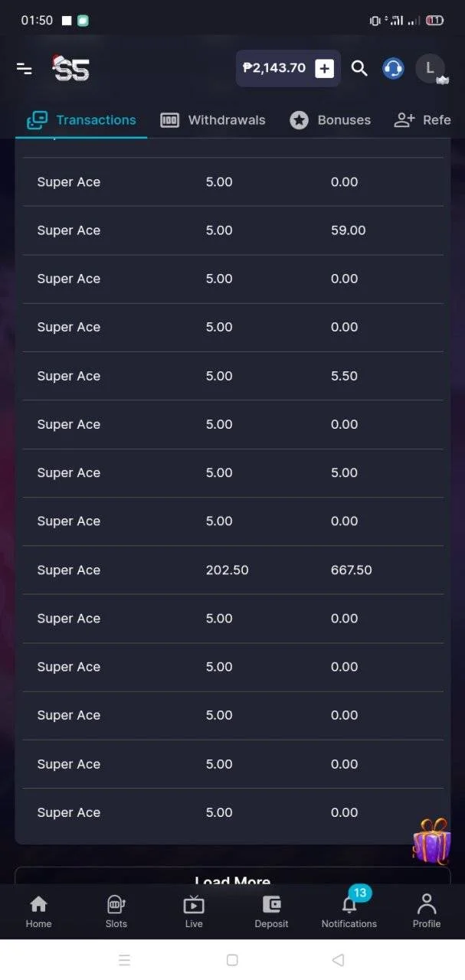Image resolution: width=465 pixels, height=980 pixels.
Task: Tap the S5 logo
Action: point(70,68)
